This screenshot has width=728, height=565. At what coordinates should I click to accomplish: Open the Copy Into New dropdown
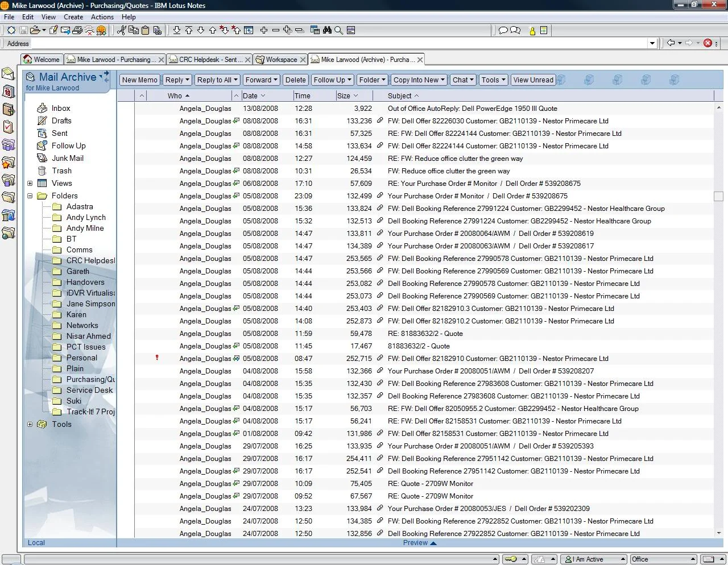pos(419,80)
